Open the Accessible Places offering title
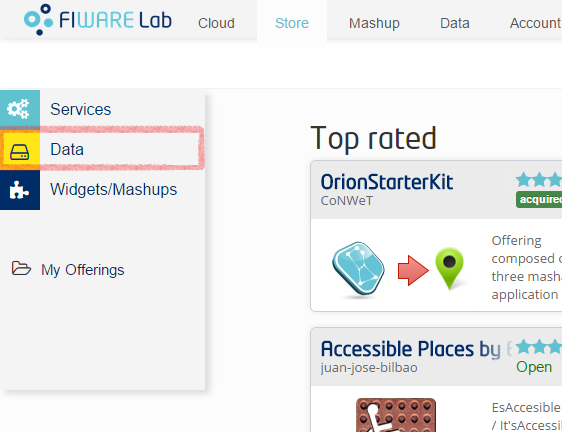Screen dimensions: 562x432 point(415,349)
